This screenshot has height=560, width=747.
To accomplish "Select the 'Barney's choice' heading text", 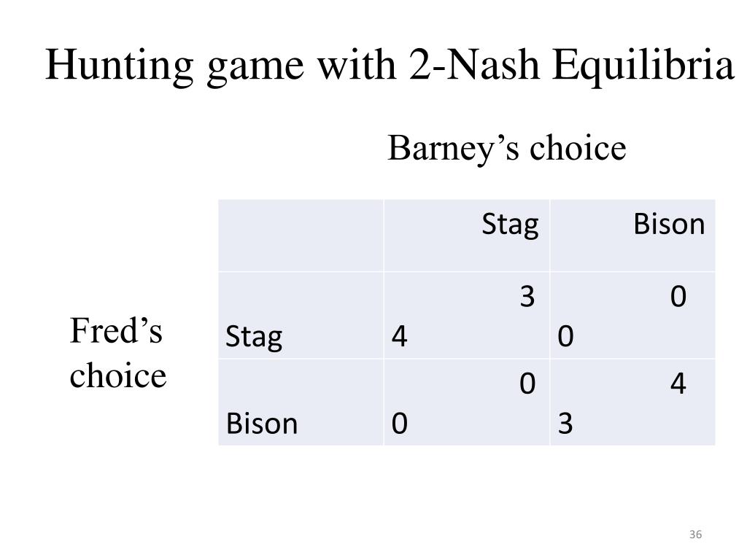I will click(x=507, y=149).
